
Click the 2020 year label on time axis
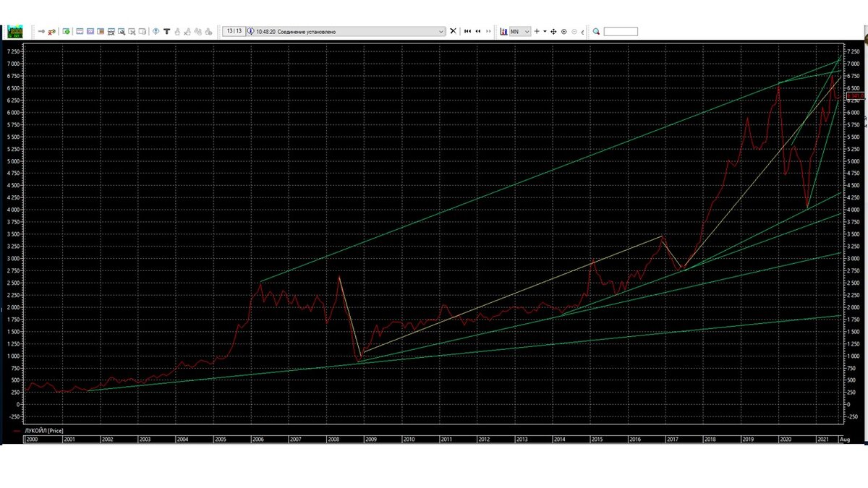(x=784, y=439)
